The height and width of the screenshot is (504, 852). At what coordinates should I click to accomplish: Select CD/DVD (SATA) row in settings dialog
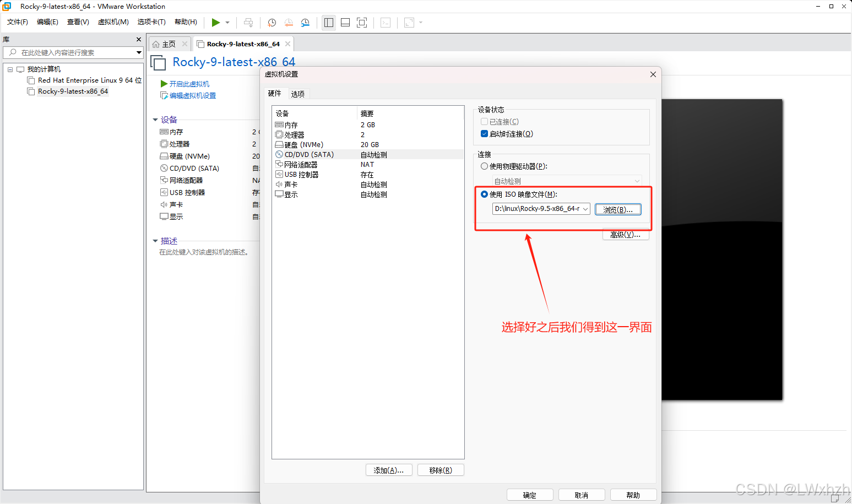tap(368, 155)
